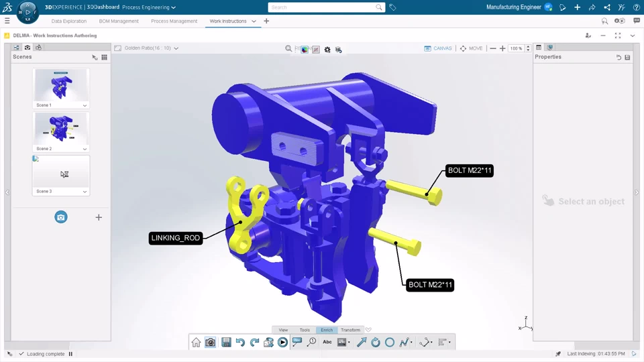This screenshot has width=644, height=362.
Task: Undo the last action in bottom toolbar
Action: (x=240, y=343)
